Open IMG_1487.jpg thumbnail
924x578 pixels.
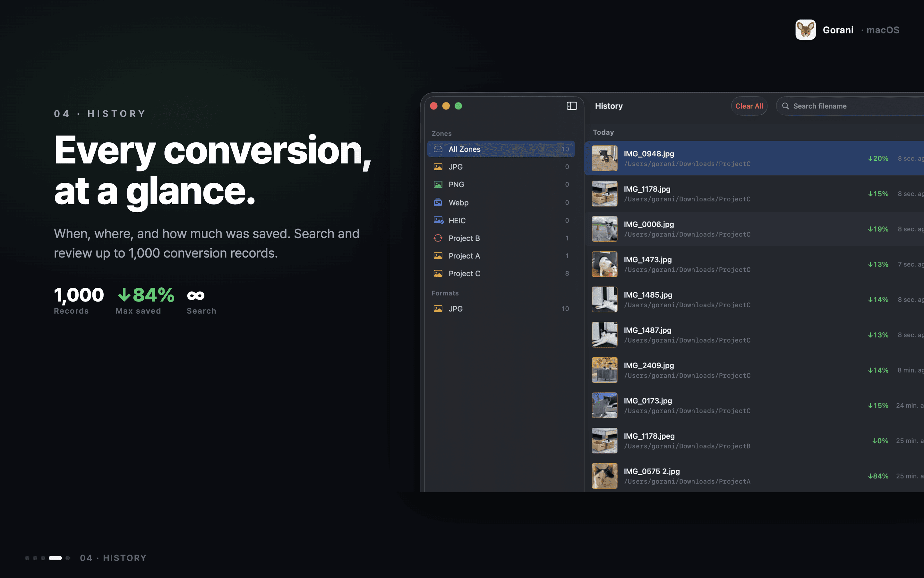tap(604, 335)
